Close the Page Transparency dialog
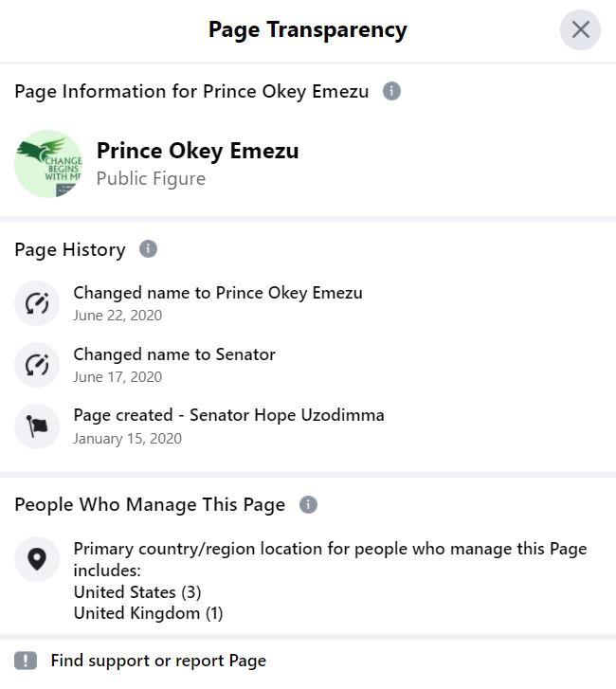This screenshot has height=689, width=616. [x=580, y=30]
